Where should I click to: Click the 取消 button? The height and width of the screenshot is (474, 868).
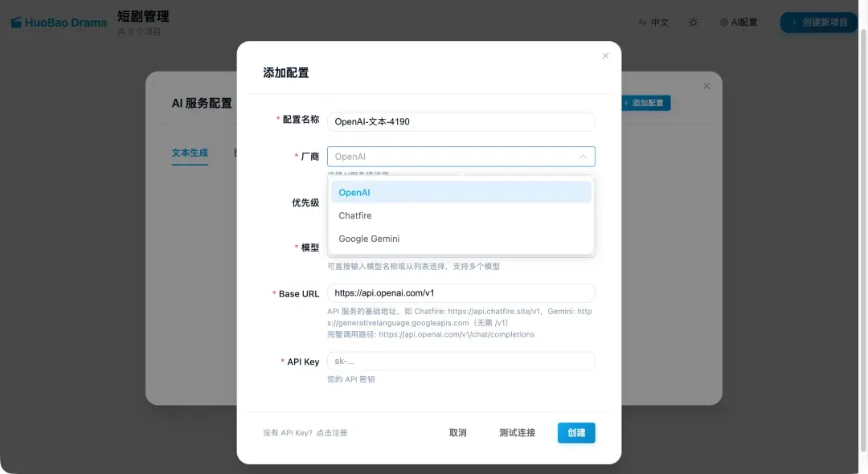[458, 433]
